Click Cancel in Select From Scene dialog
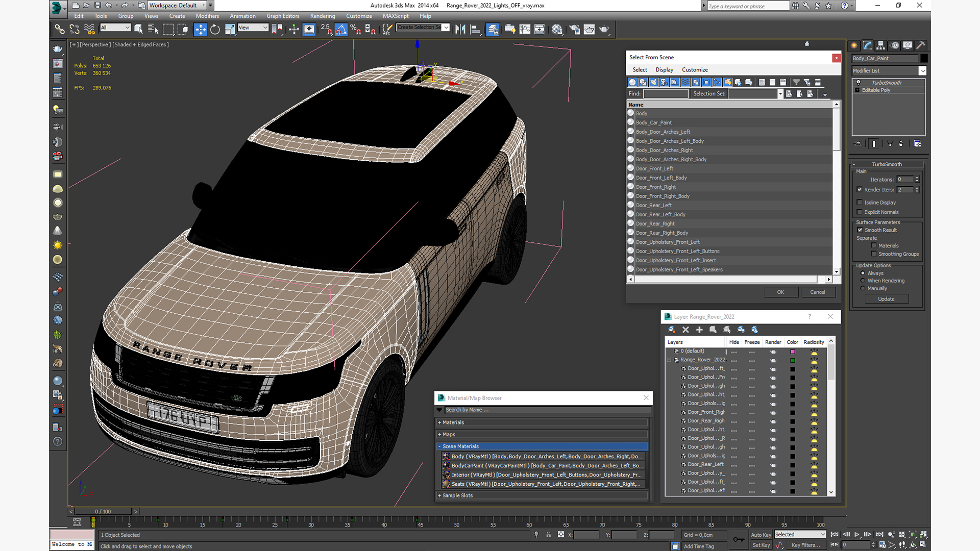The height and width of the screenshot is (551, 980). [817, 292]
